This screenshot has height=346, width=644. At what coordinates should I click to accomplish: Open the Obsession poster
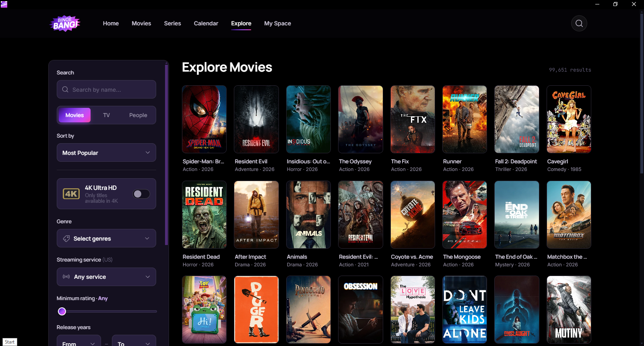pos(361,309)
